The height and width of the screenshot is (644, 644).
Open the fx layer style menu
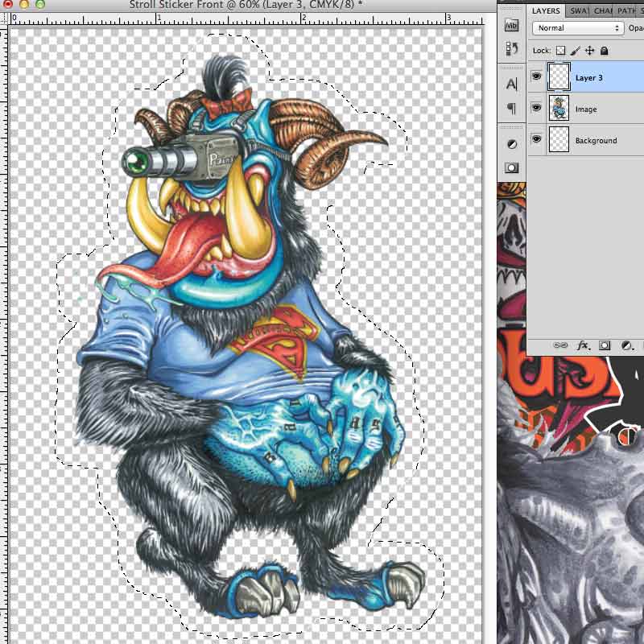[x=583, y=345]
